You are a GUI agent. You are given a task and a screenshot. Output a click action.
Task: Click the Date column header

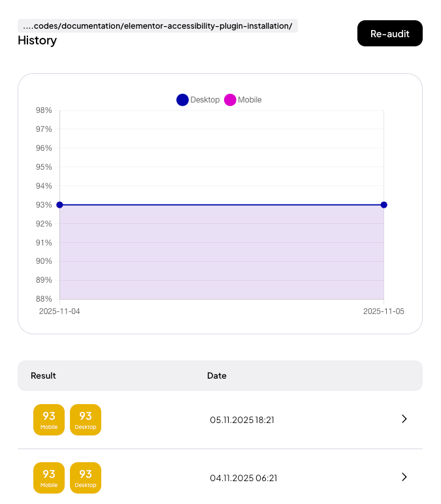[x=217, y=376]
